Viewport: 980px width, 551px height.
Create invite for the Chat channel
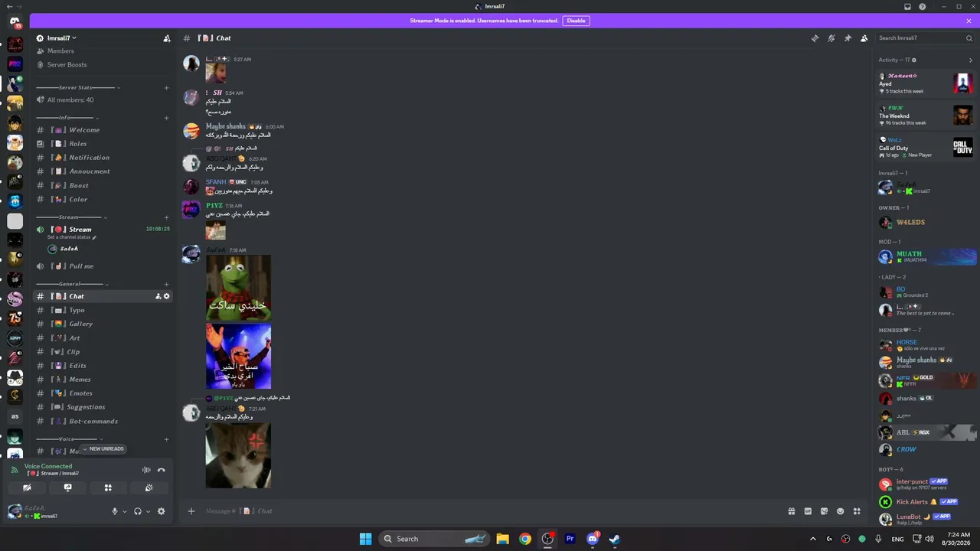[x=158, y=296]
